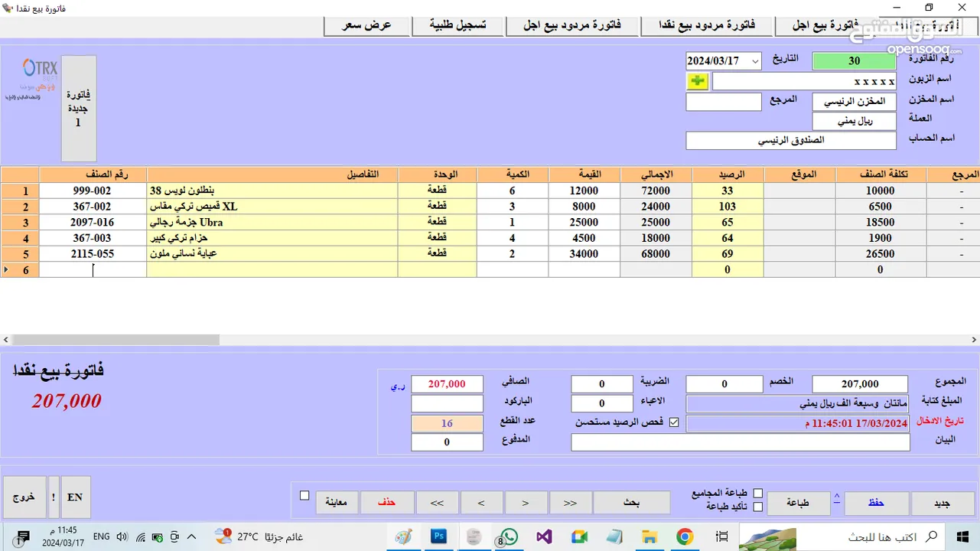Click the المدفوع paid amount field
980x551 pixels.
click(447, 442)
